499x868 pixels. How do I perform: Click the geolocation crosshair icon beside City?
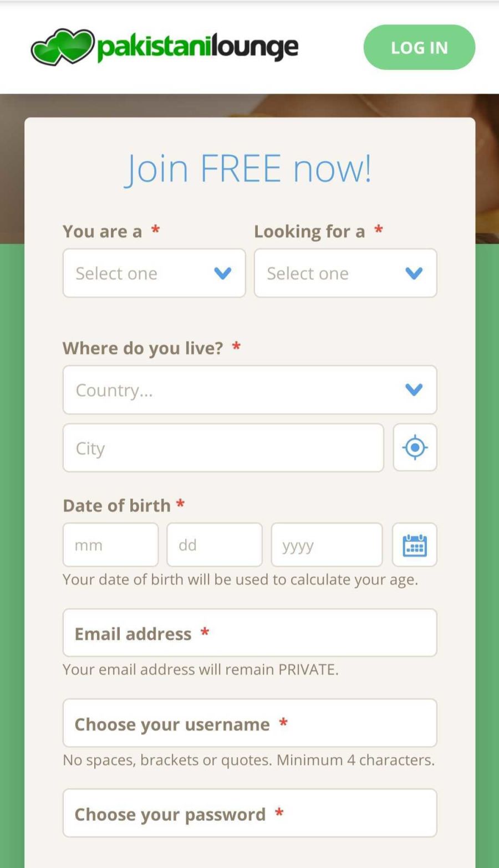click(415, 448)
